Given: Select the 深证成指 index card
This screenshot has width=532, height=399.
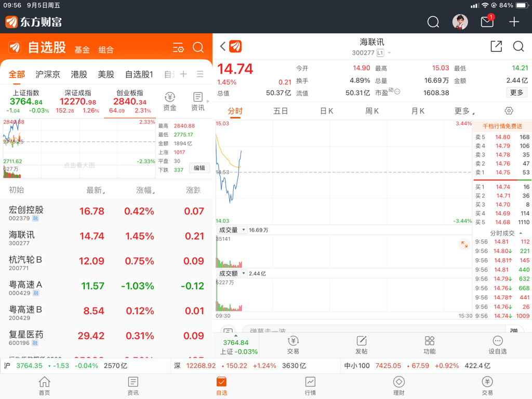Looking at the screenshot, I should [x=78, y=101].
